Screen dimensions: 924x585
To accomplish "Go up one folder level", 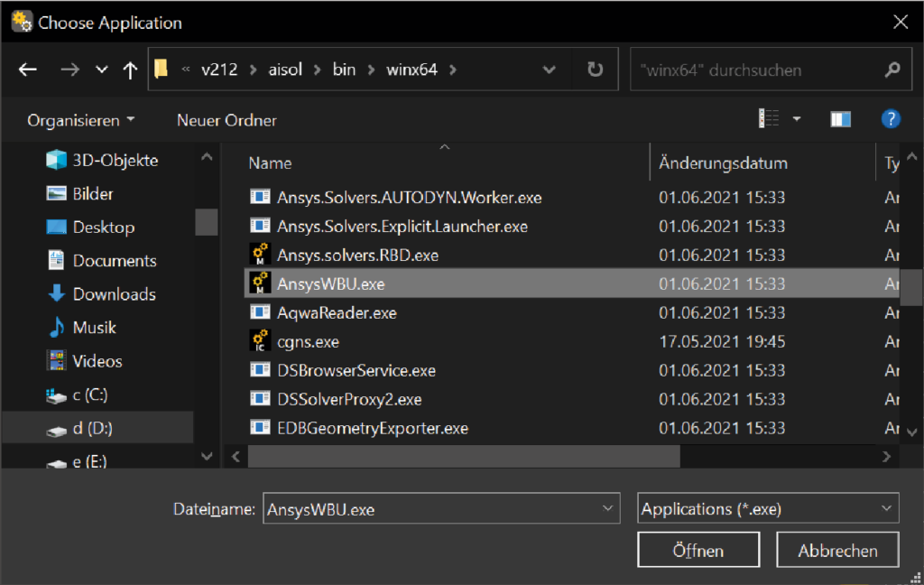I will (x=130, y=70).
